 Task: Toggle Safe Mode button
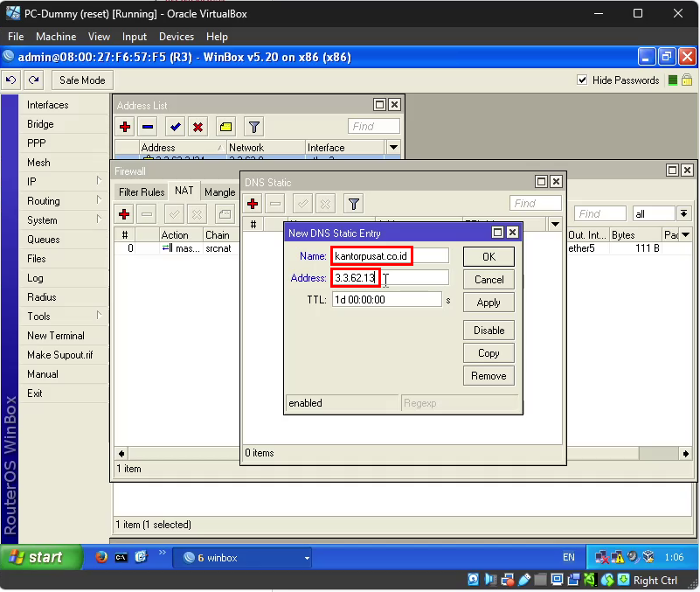[x=82, y=80]
